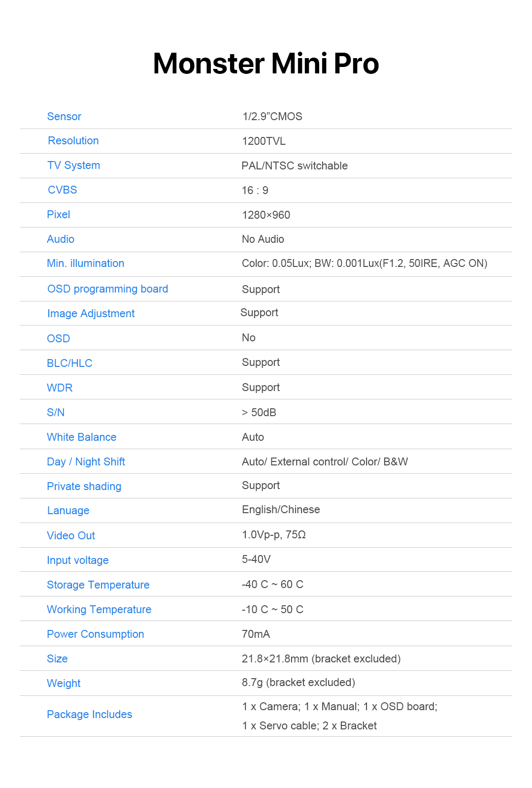
Task: Select the Resolution label
Action: click(73, 141)
